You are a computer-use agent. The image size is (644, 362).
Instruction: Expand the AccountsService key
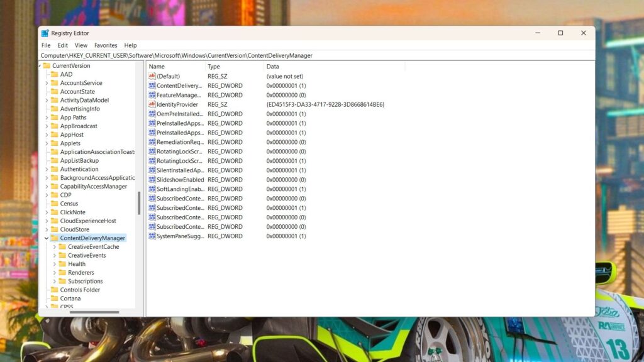47,83
